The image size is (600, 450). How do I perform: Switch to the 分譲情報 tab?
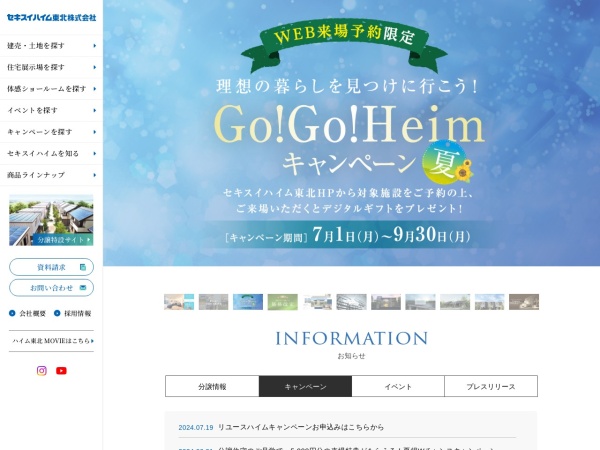(212, 386)
